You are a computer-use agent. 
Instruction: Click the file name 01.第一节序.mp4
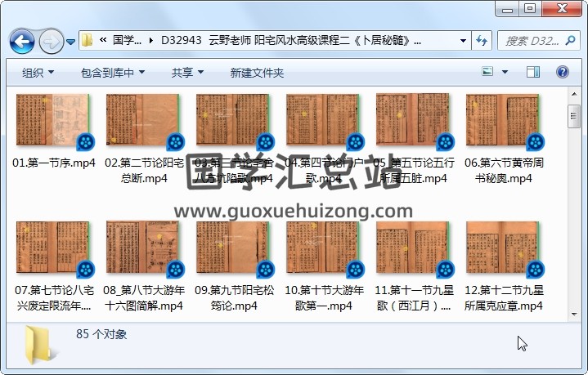point(54,163)
